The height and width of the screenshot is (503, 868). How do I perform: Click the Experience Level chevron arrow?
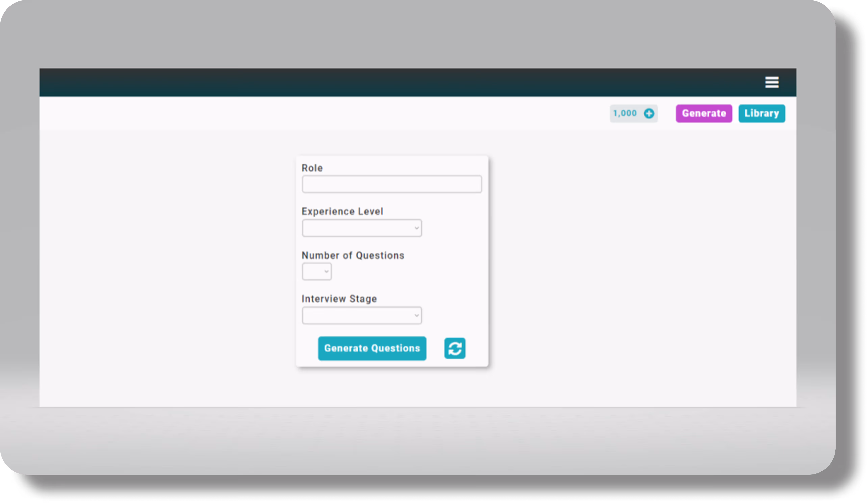(x=416, y=228)
